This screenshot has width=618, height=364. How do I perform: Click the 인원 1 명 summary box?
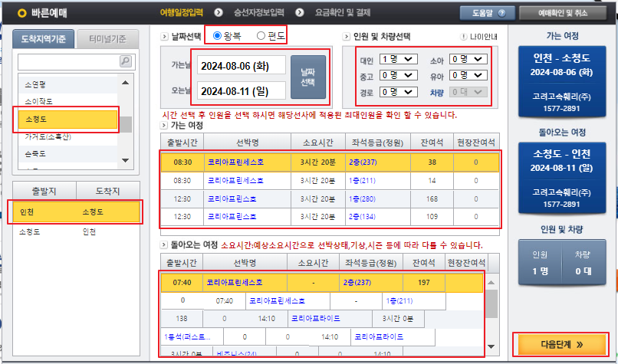click(x=540, y=262)
